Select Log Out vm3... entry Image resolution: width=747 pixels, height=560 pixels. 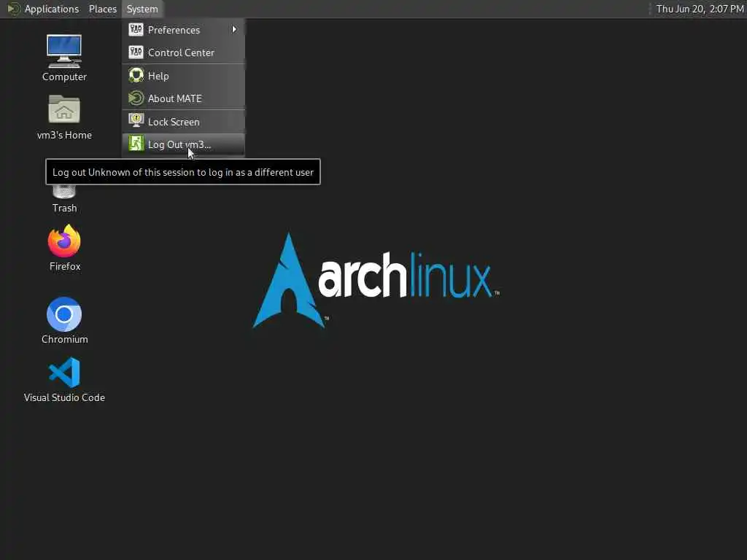click(183, 144)
